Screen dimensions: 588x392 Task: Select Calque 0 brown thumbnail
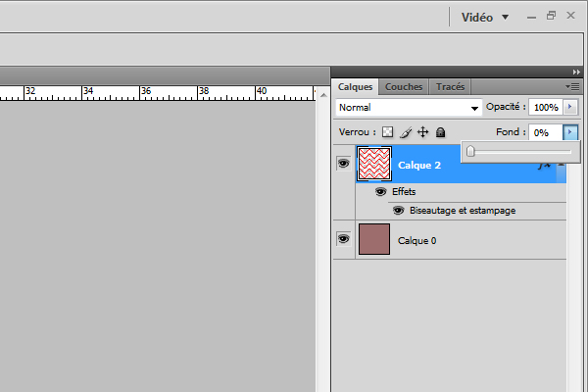374,239
